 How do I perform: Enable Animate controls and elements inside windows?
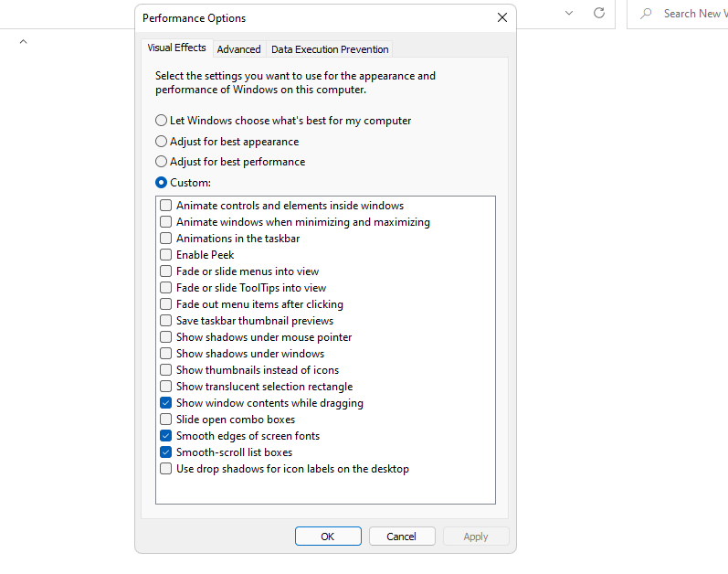(x=165, y=206)
